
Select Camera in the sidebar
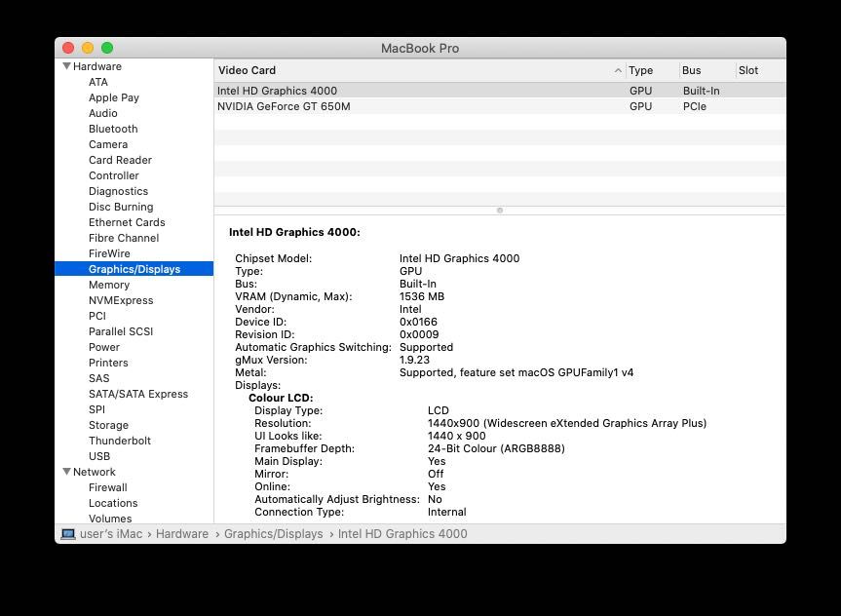tap(108, 144)
